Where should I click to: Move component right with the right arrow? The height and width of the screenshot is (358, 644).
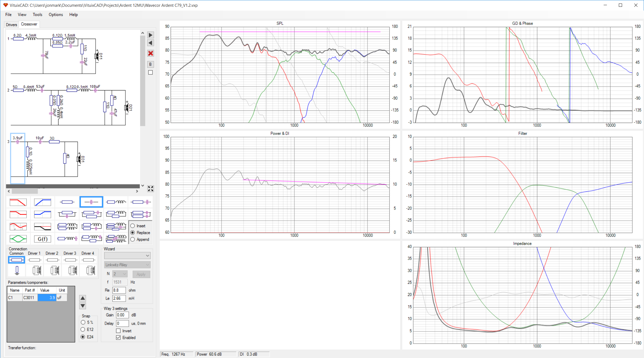[x=151, y=35]
